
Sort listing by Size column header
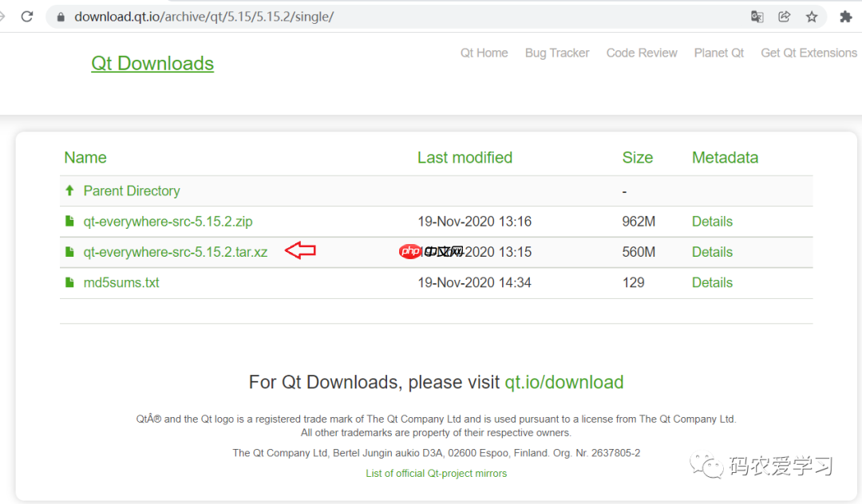point(637,158)
